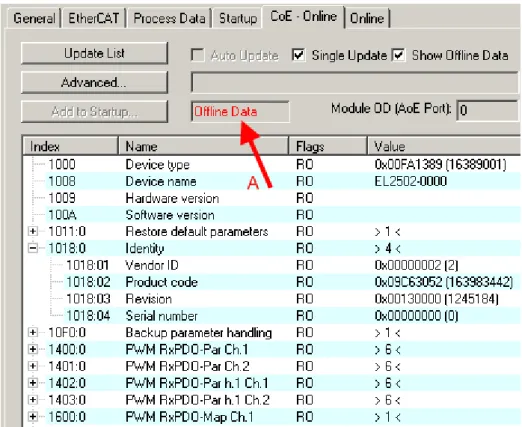Click the value 0x09C63052 (163983442)
Viewport: 522px width, 427px height.
[x=444, y=282]
